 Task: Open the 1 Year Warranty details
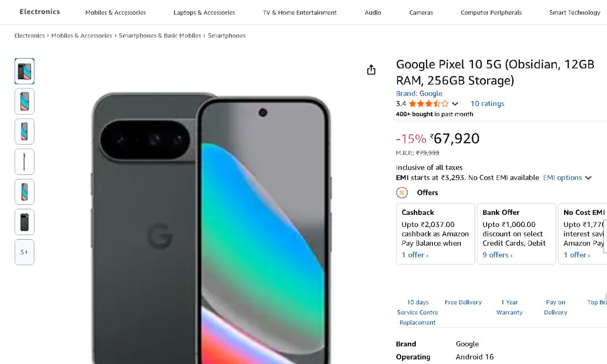[509, 307]
